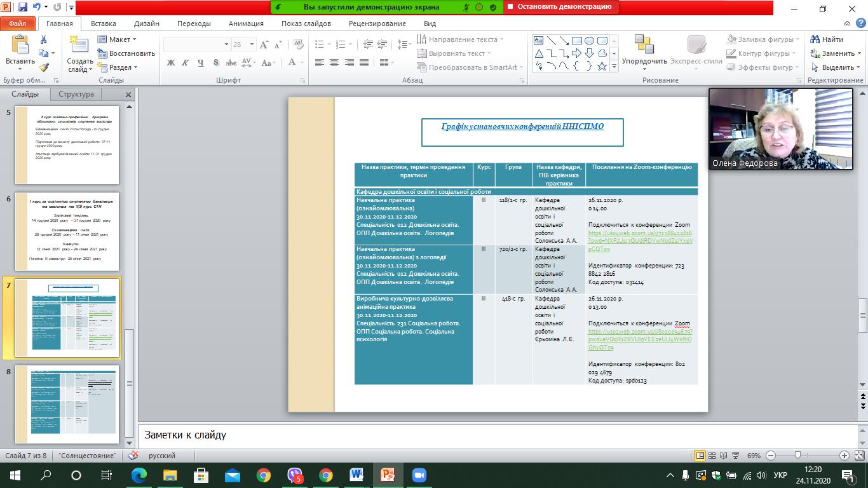
Task: Click the Найти binoculars button
Action: [825, 39]
